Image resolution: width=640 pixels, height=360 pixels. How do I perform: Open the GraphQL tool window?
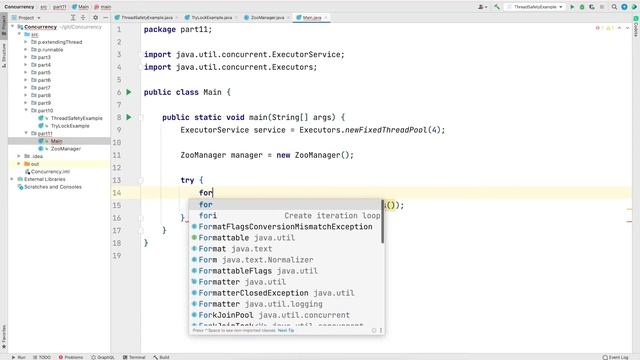tap(103, 357)
